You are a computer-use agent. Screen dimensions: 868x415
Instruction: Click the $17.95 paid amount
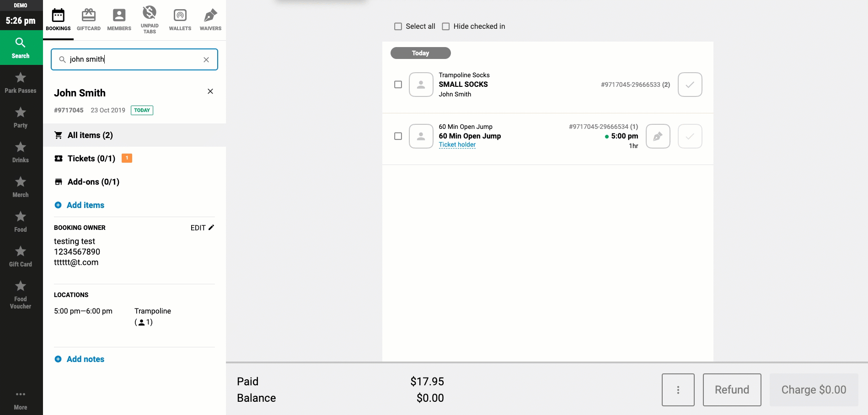(427, 382)
